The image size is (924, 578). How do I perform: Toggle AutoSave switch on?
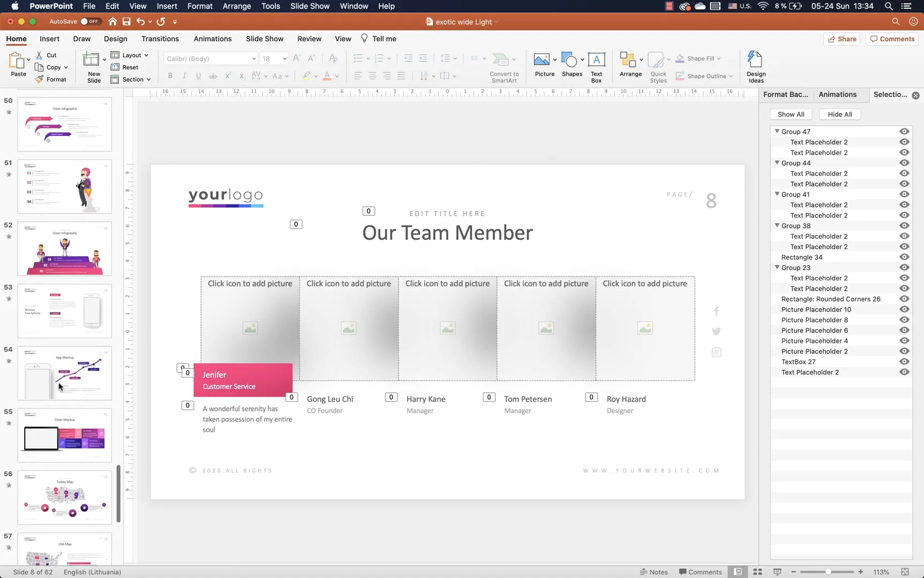(x=90, y=22)
